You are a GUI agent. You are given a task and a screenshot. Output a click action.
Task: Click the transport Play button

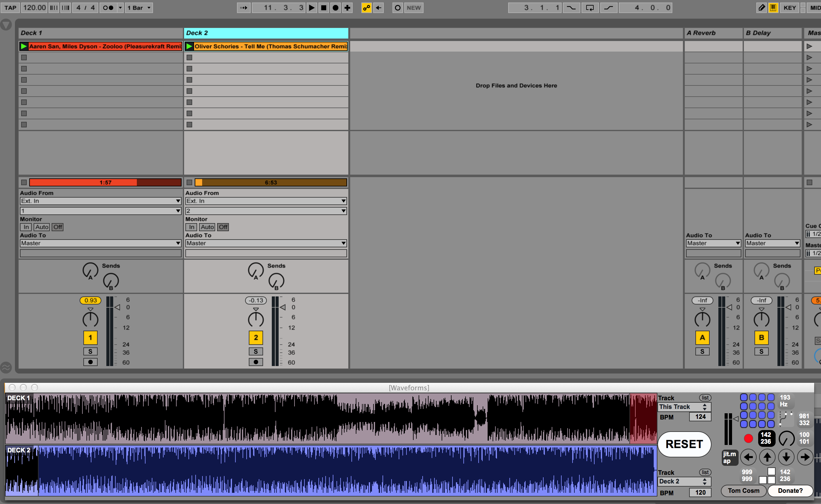(x=312, y=8)
